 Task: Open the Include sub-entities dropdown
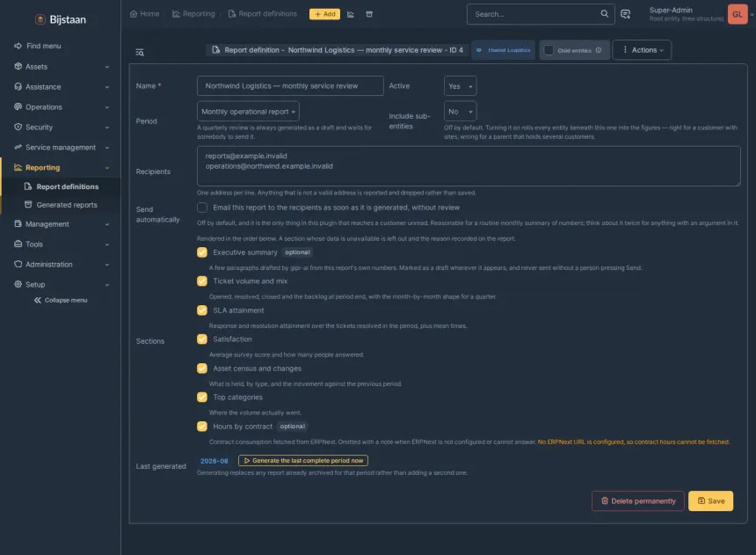tap(460, 112)
